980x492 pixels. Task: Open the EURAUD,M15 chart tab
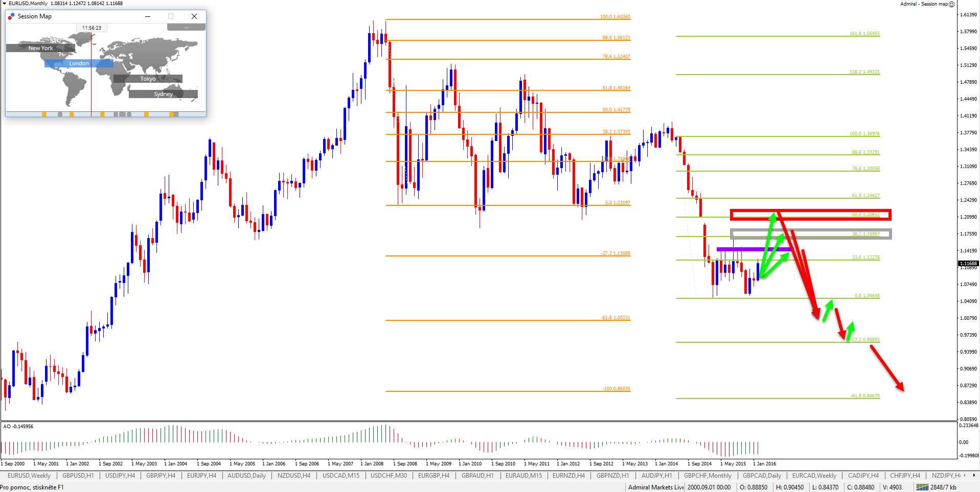pyautogui.click(x=523, y=476)
